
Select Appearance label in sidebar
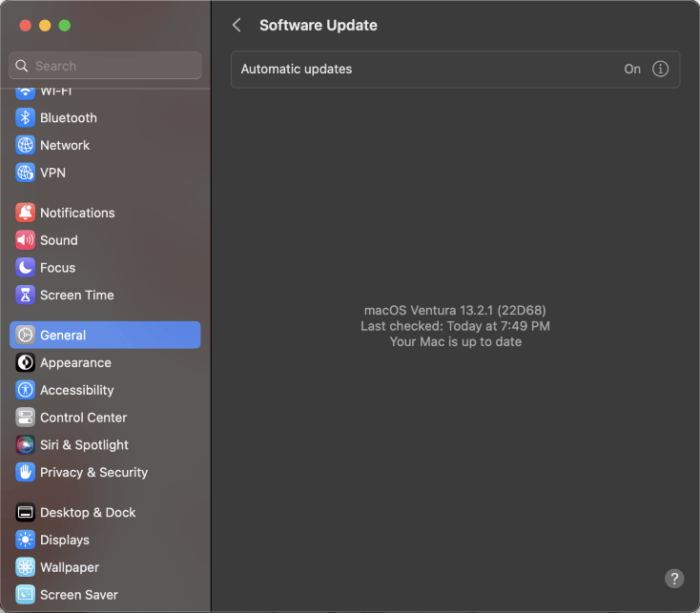pos(75,362)
